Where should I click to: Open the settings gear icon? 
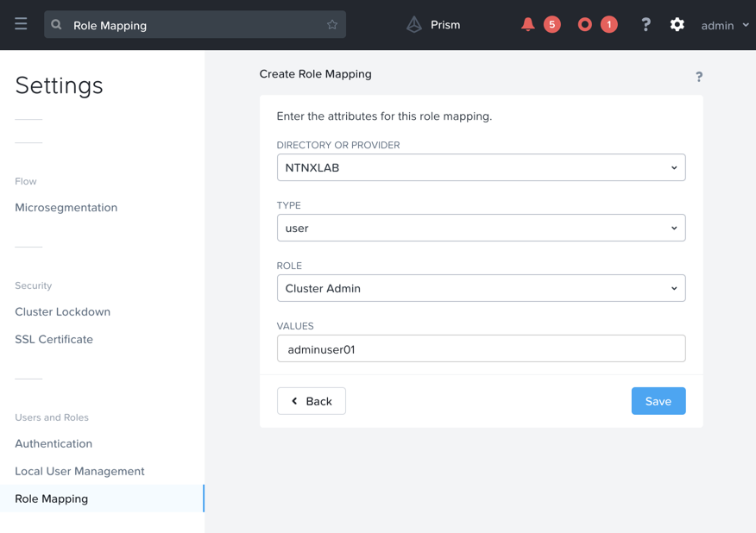(x=677, y=24)
